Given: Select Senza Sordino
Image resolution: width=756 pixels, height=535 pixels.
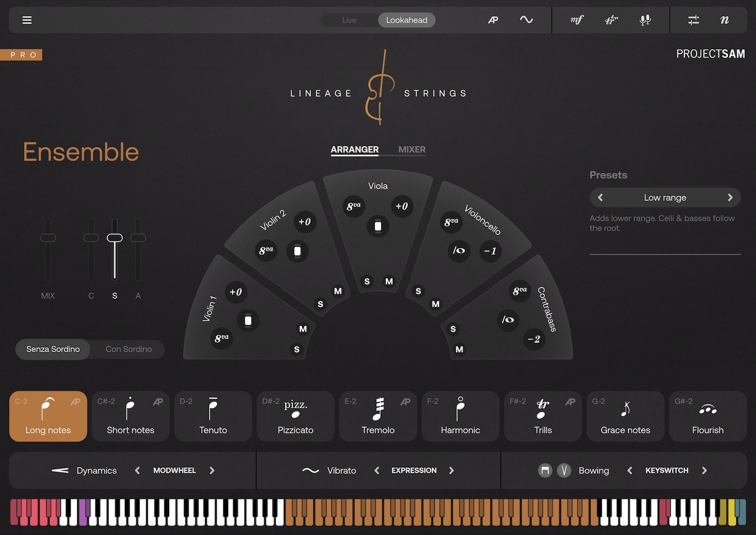Looking at the screenshot, I should click(53, 349).
